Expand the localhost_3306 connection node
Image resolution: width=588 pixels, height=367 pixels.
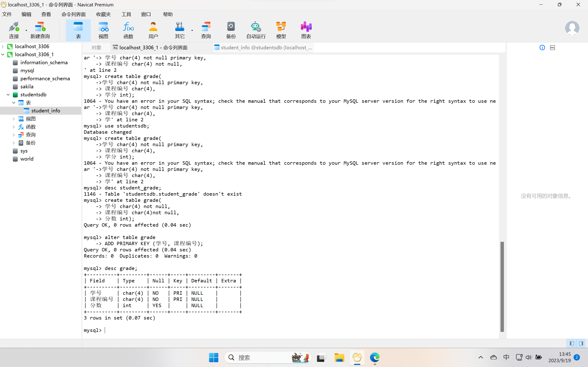click(x=3, y=46)
